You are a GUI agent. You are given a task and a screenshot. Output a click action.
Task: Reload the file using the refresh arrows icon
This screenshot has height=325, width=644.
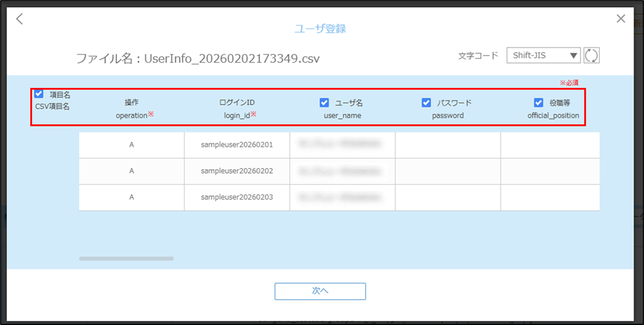tap(592, 55)
